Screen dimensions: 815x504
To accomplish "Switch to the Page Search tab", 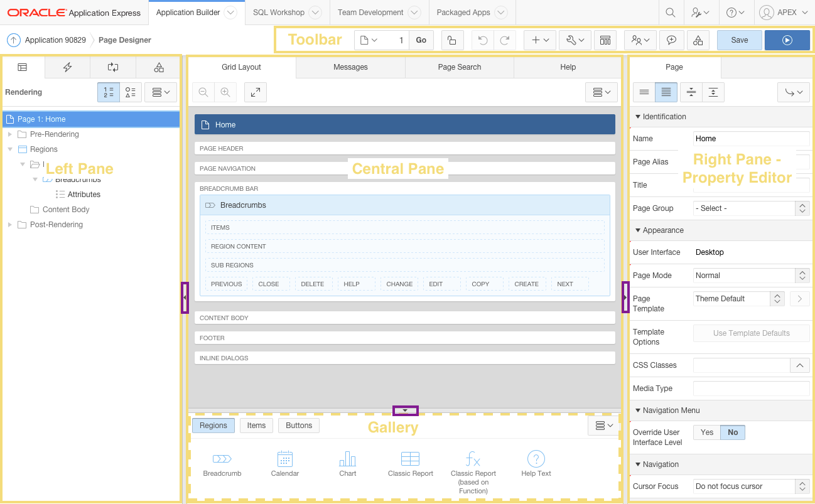I will click(x=460, y=67).
